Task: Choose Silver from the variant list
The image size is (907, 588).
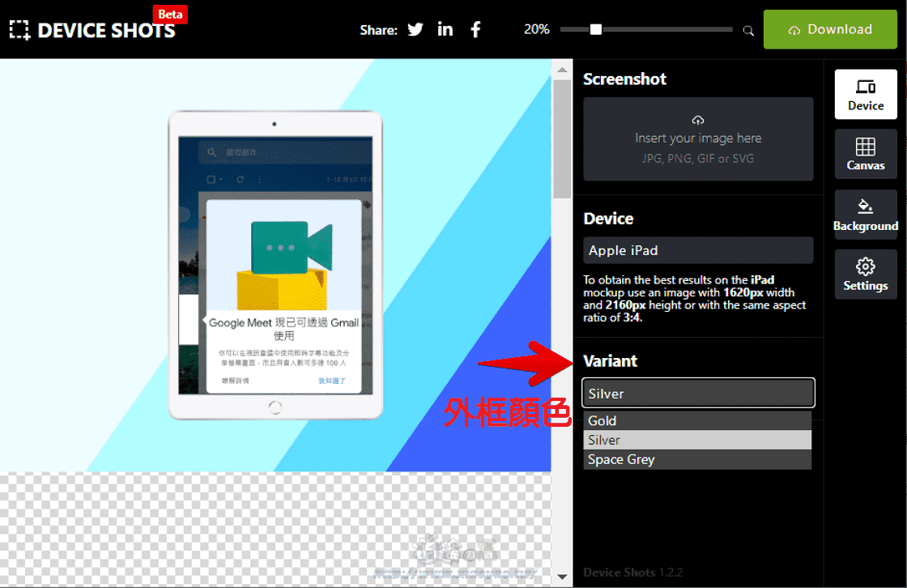Action: click(x=697, y=440)
